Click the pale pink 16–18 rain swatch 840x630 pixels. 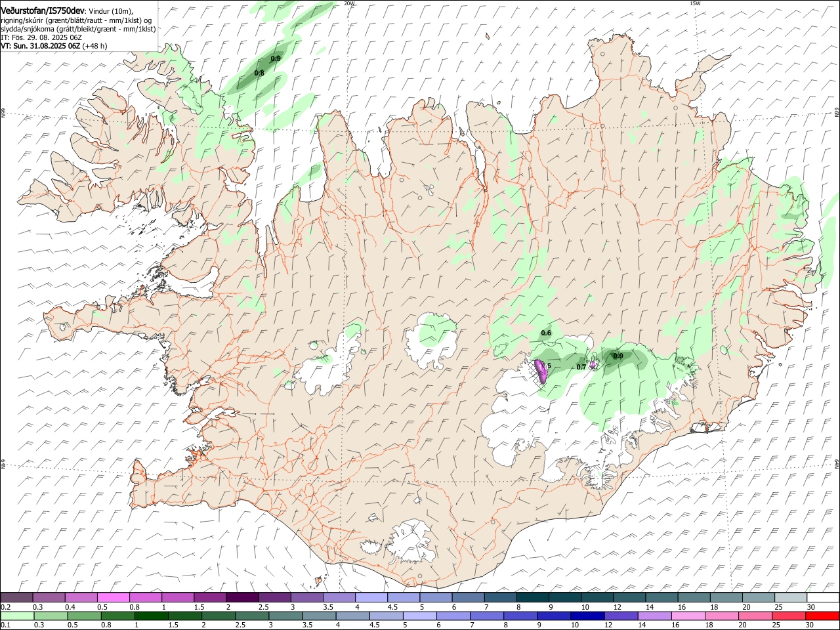(x=688, y=616)
